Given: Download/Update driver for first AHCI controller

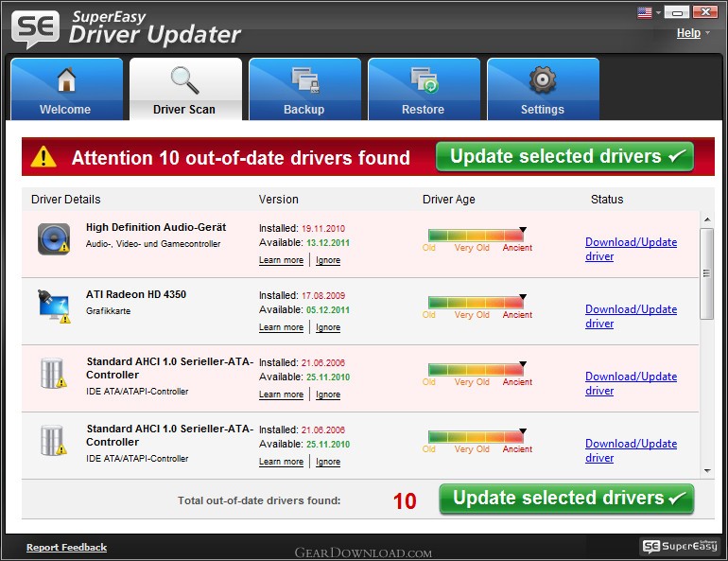Looking at the screenshot, I should tap(631, 383).
